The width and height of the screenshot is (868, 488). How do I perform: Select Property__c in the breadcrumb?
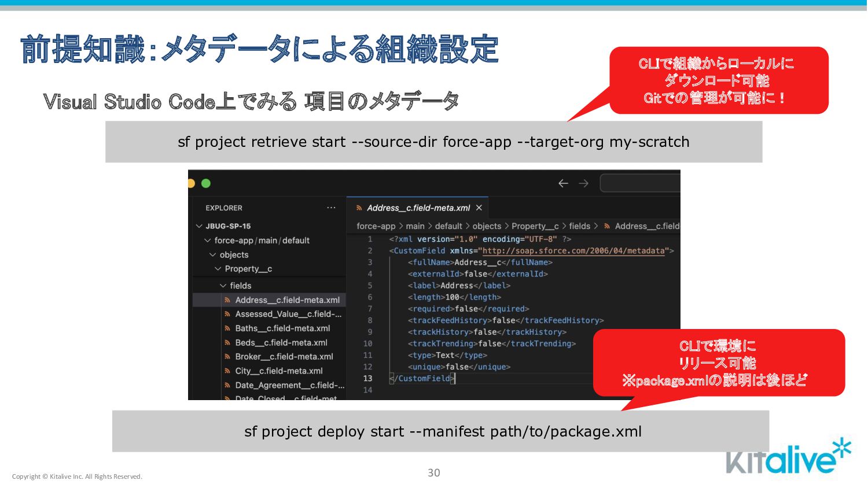tap(535, 226)
